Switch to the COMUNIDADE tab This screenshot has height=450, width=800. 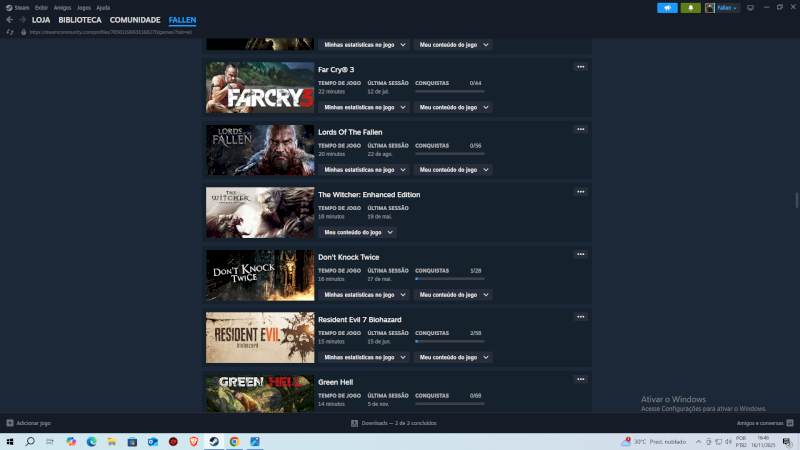pos(135,20)
